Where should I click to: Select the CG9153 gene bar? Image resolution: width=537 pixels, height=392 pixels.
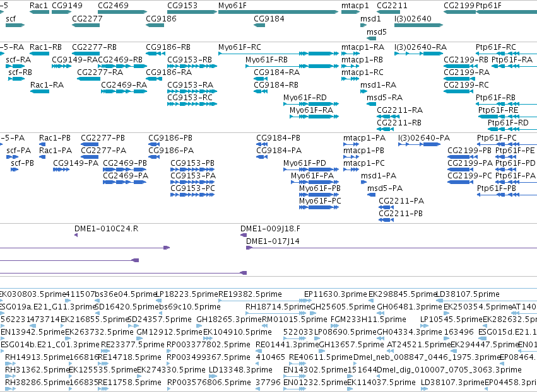[192, 12]
